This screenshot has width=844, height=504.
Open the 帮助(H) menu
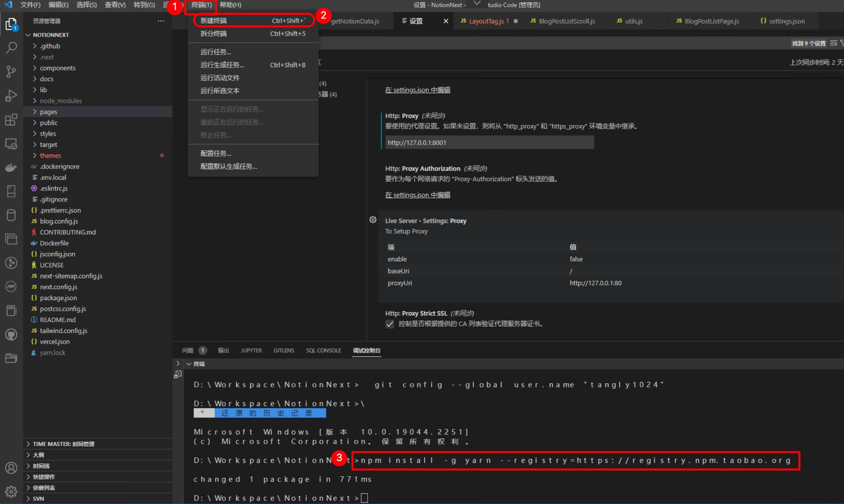(x=230, y=5)
